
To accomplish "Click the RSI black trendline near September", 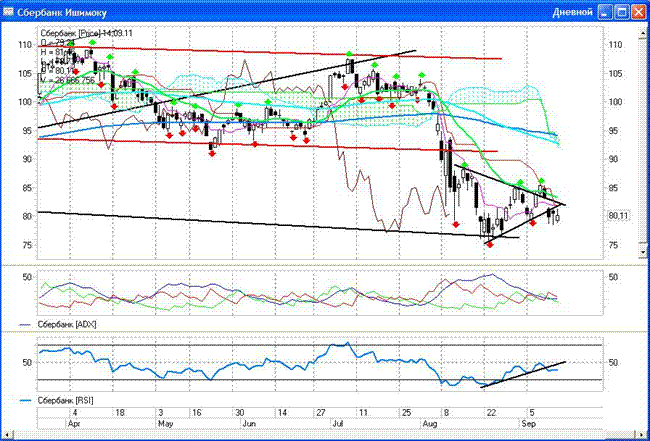I will [x=523, y=374].
